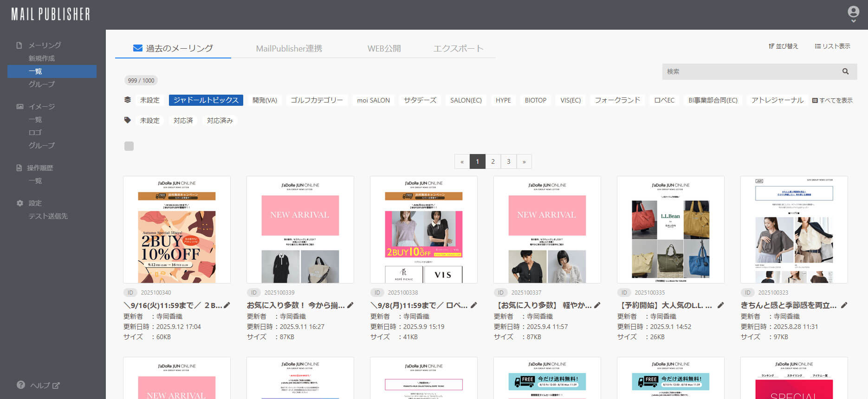The image size is (868, 399).
Task: Click the user account avatar icon
Action: (x=853, y=12)
